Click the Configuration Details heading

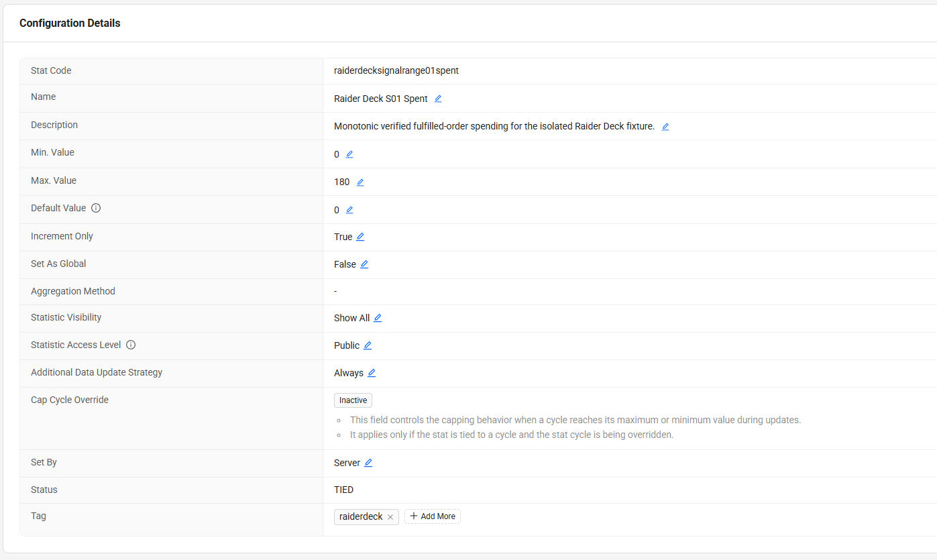tap(70, 23)
